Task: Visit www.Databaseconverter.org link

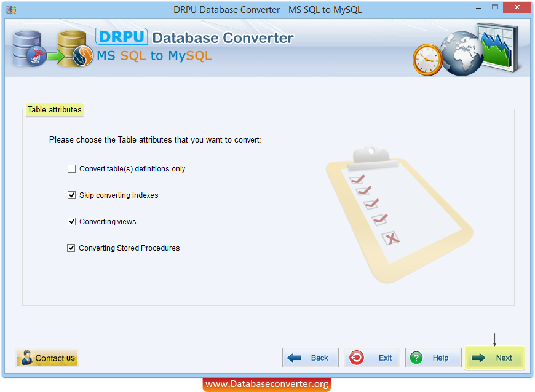Action: pos(267,384)
